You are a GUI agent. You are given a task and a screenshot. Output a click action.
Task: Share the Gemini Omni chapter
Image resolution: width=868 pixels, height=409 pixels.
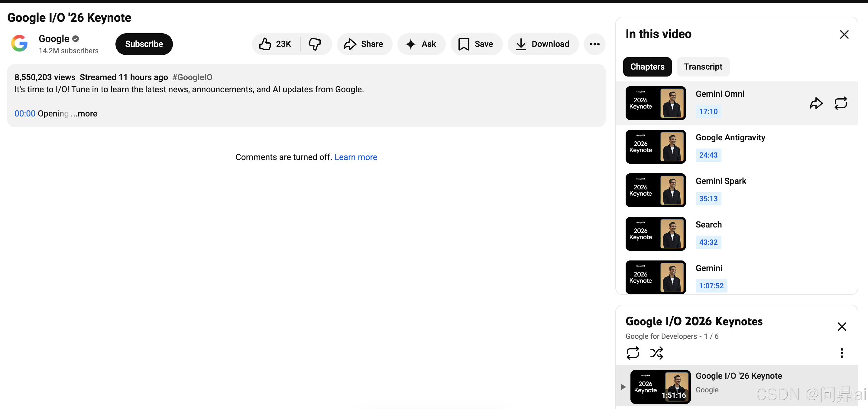click(816, 103)
